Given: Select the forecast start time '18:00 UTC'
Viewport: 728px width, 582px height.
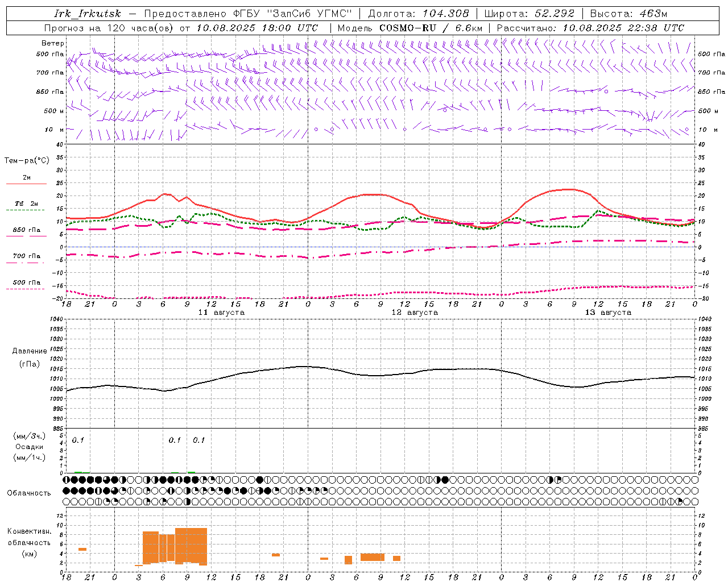Looking at the screenshot, I should coord(291,28).
